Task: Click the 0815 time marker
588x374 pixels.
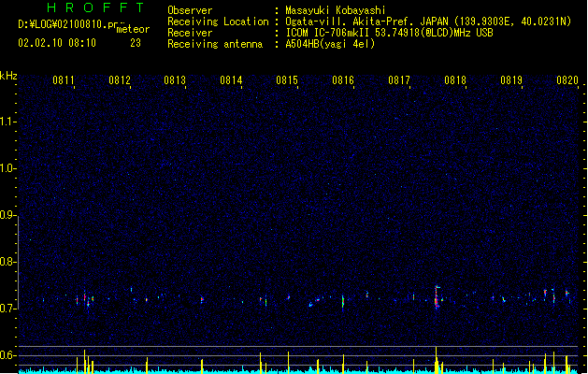Action: point(287,80)
